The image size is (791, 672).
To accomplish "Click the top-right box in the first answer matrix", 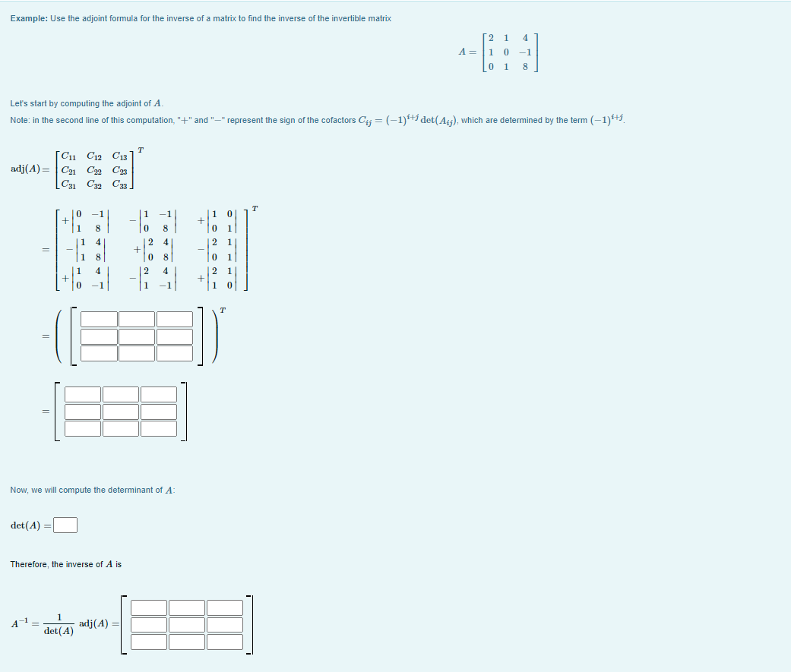I will tap(175, 319).
